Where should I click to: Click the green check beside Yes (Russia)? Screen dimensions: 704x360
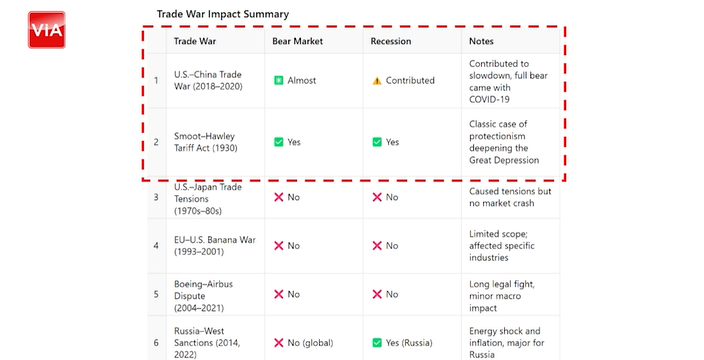[377, 342]
